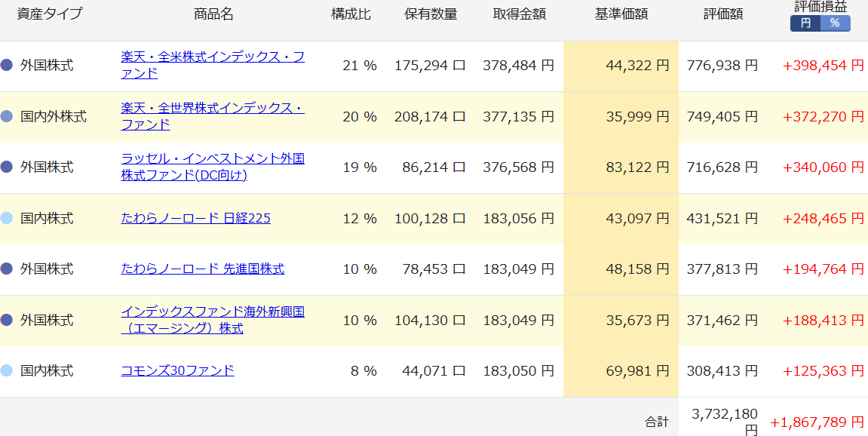Select quantity 44,071 口
Screen dimensions: 868x436
point(434,370)
